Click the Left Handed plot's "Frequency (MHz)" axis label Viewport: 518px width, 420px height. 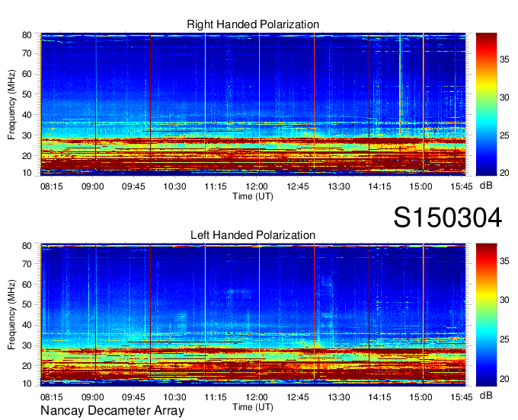(x=11, y=315)
